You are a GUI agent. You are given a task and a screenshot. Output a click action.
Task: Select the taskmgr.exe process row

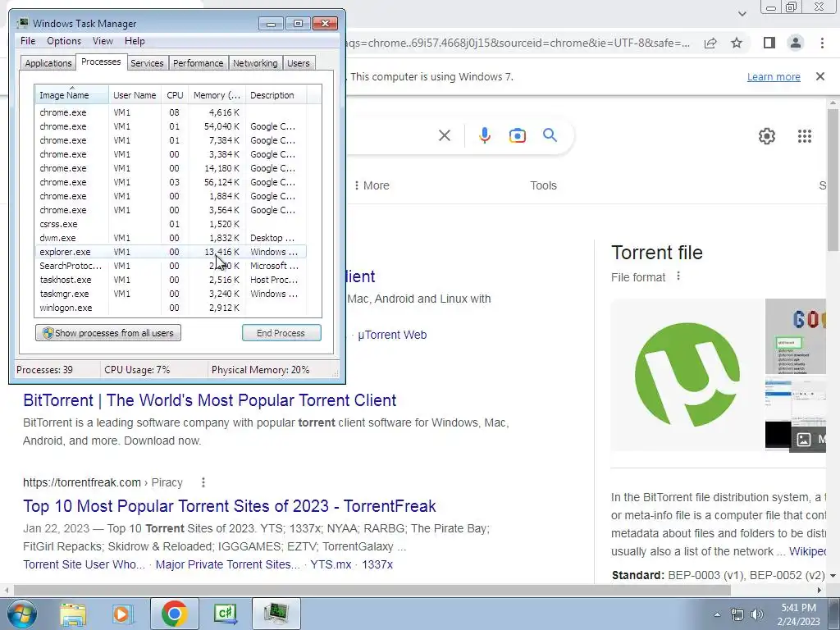[x=171, y=294]
